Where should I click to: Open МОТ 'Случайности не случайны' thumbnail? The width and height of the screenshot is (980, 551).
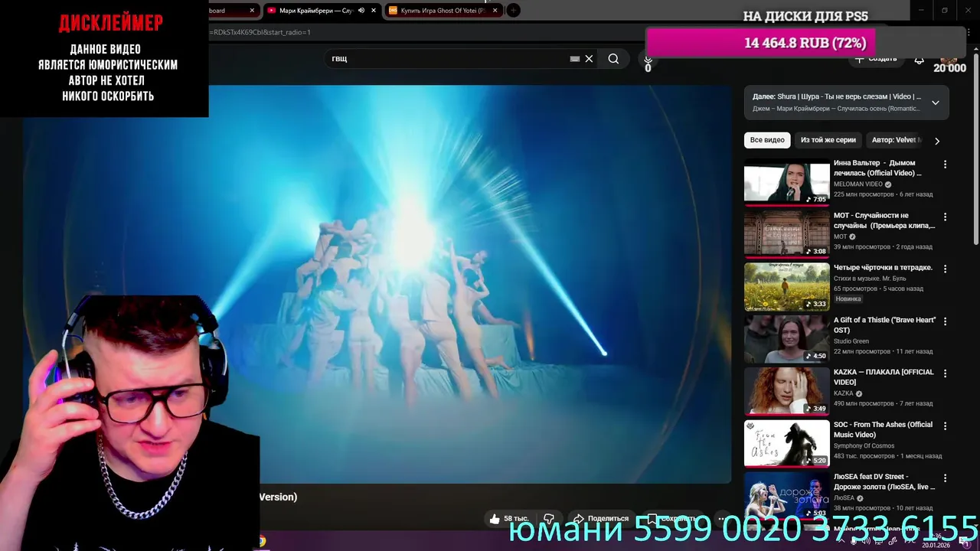tap(787, 234)
